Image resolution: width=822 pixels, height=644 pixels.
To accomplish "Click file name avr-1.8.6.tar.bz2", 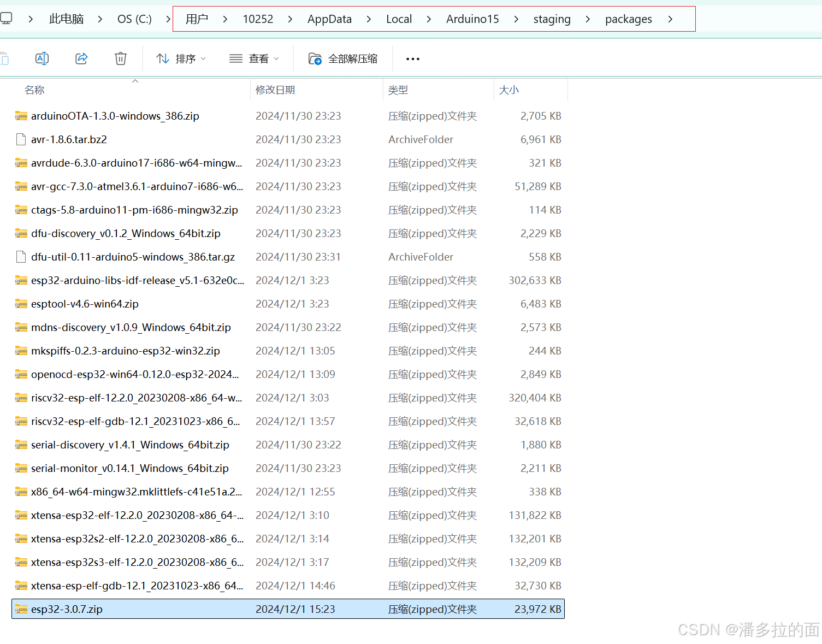I will pyautogui.click(x=69, y=139).
